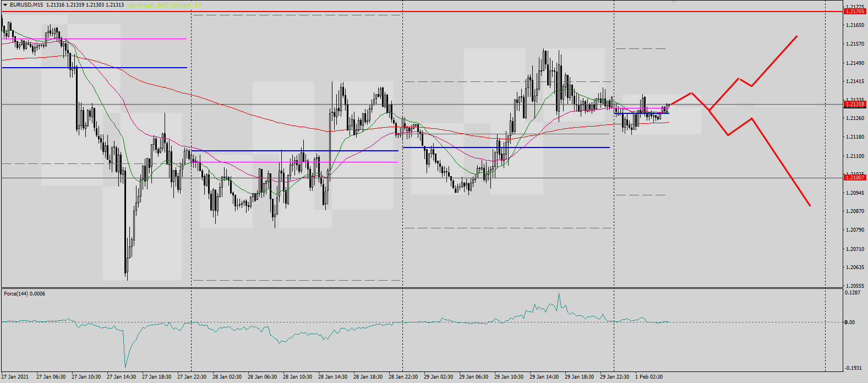Click the 1 Feb 02:30 time label
The height and width of the screenshot is (383, 868).
pyautogui.click(x=649, y=377)
